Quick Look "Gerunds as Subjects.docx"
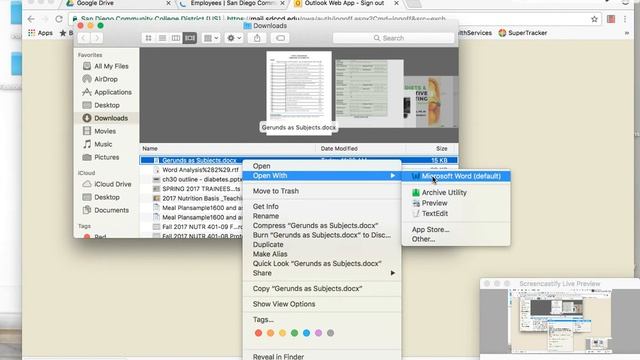The image size is (640, 360). point(322,264)
